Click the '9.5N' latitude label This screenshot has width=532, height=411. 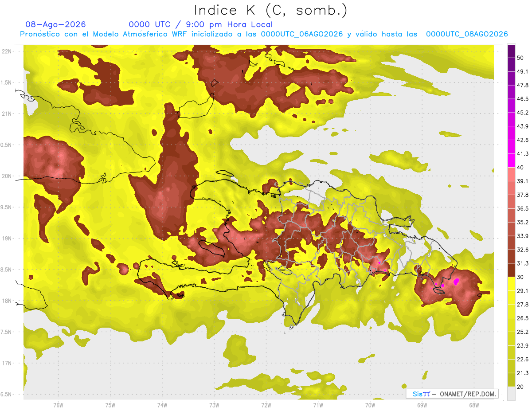coord(7,207)
